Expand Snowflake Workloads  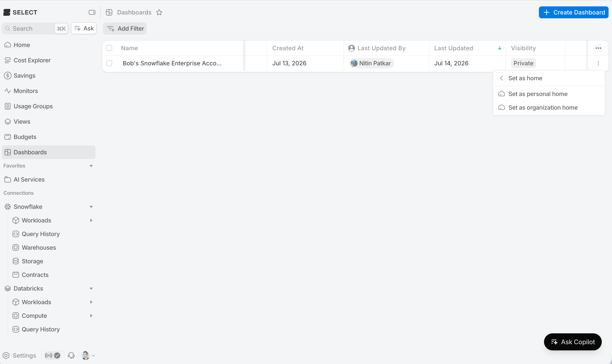click(x=91, y=221)
